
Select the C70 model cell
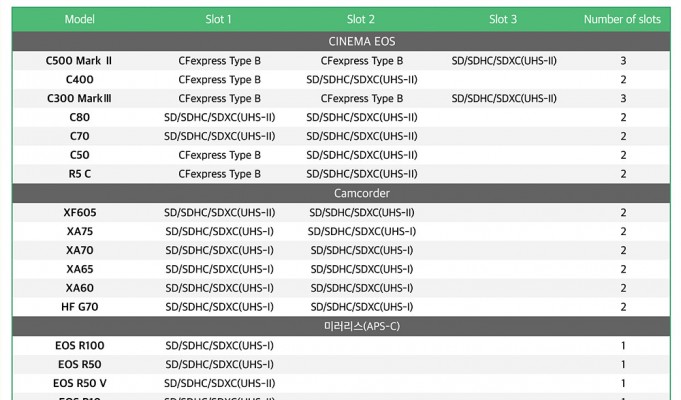(79, 136)
